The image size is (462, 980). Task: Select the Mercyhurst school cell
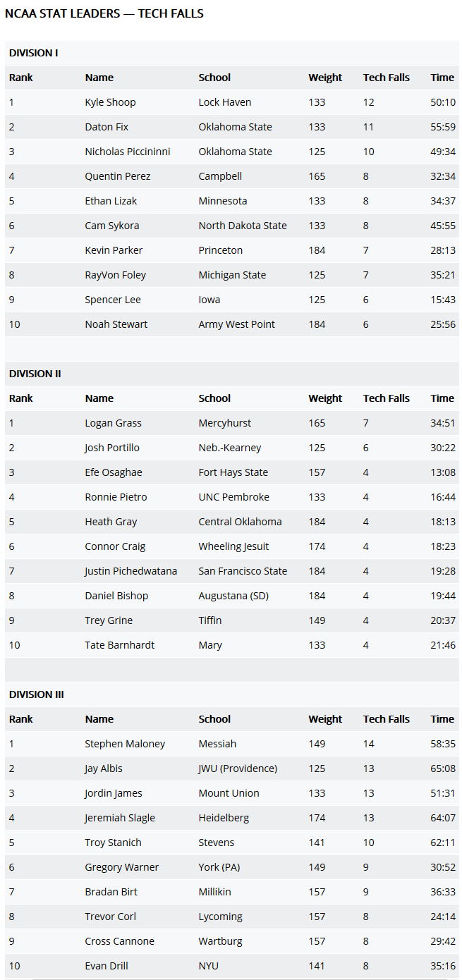coord(224,423)
